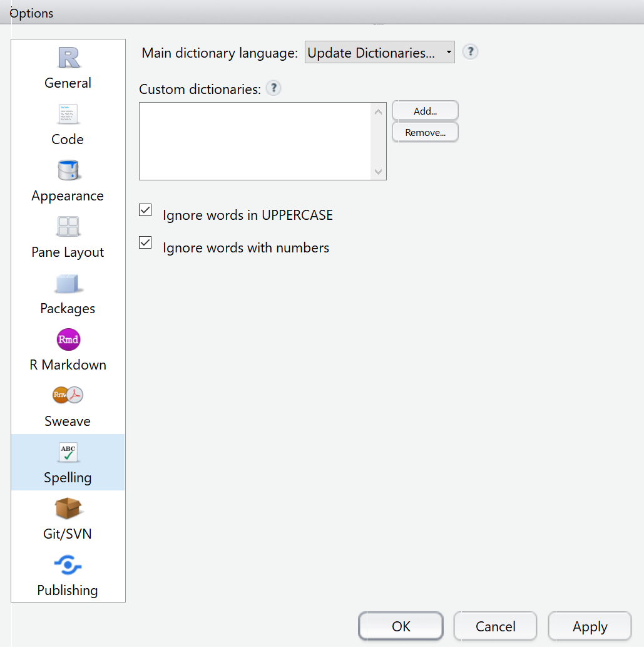The width and height of the screenshot is (644, 647).
Task: Open the Sweave PDF icon
Action: pyautogui.click(x=68, y=395)
